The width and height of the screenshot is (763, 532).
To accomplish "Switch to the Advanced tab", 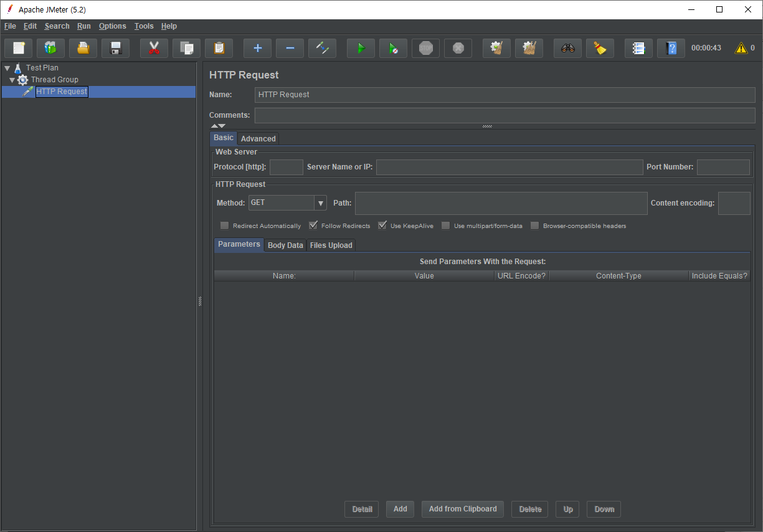I will [x=258, y=139].
